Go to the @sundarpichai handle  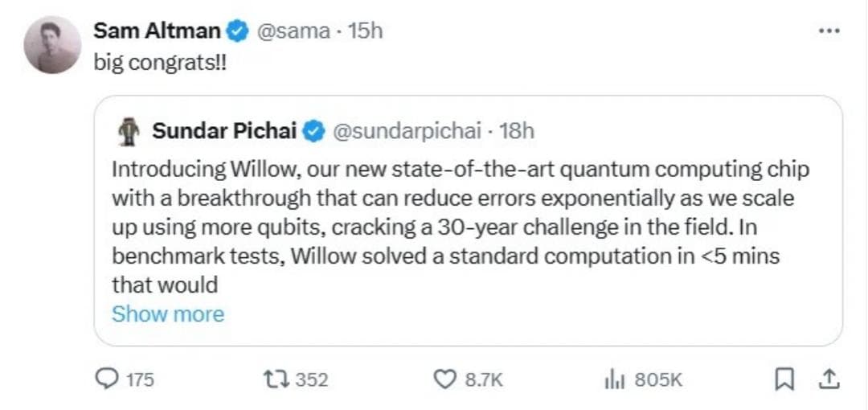pos(407,131)
